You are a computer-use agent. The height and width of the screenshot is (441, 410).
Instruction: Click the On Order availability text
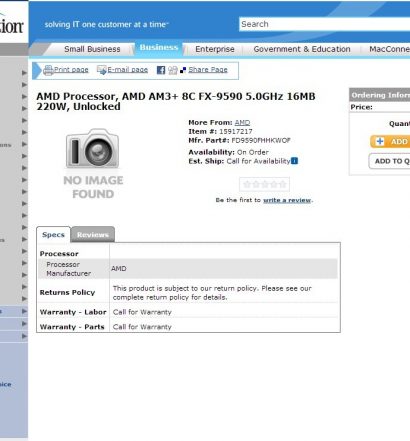pyautogui.click(x=253, y=152)
